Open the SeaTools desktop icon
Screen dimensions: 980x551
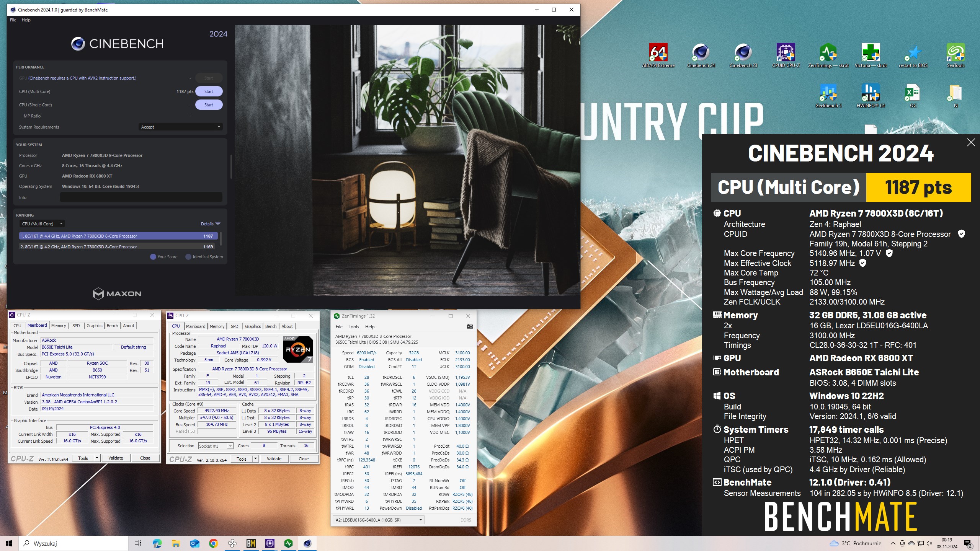pos(955,55)
